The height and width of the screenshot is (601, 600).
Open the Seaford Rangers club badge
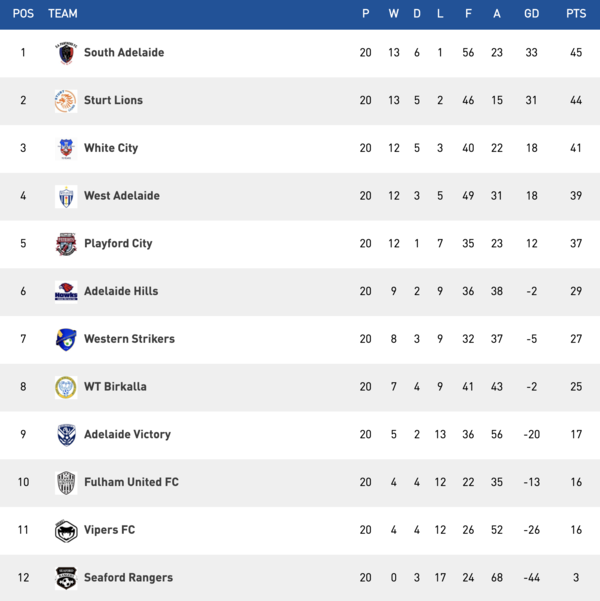point(66,578)
